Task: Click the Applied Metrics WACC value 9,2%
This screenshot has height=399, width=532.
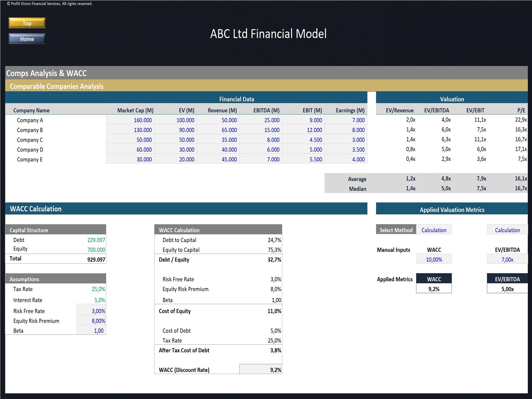Action: (x=434, y=289)
